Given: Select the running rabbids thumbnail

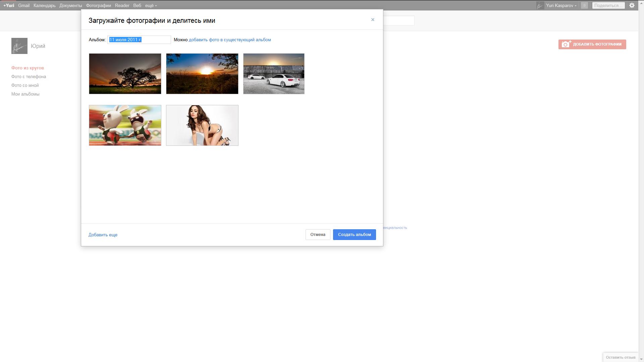Looking at the screenshot, I should (x=125, y=125).
